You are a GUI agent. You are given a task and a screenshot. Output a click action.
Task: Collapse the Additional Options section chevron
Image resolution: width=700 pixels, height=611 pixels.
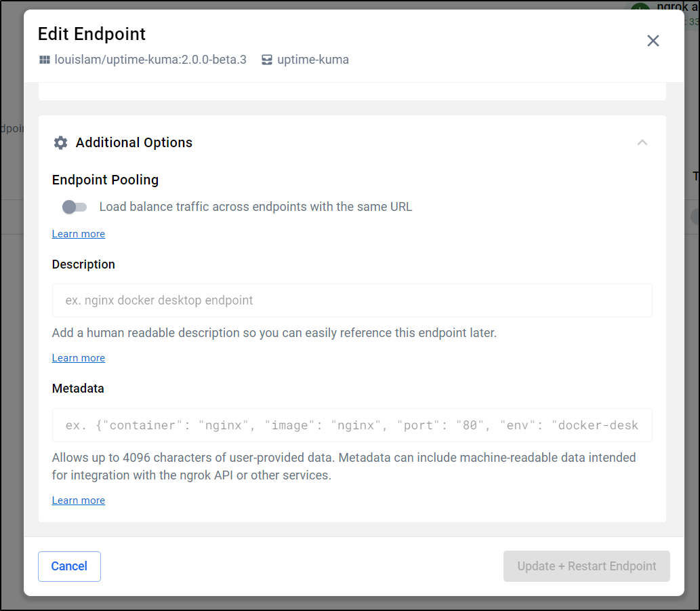click(x=642, y=142)
